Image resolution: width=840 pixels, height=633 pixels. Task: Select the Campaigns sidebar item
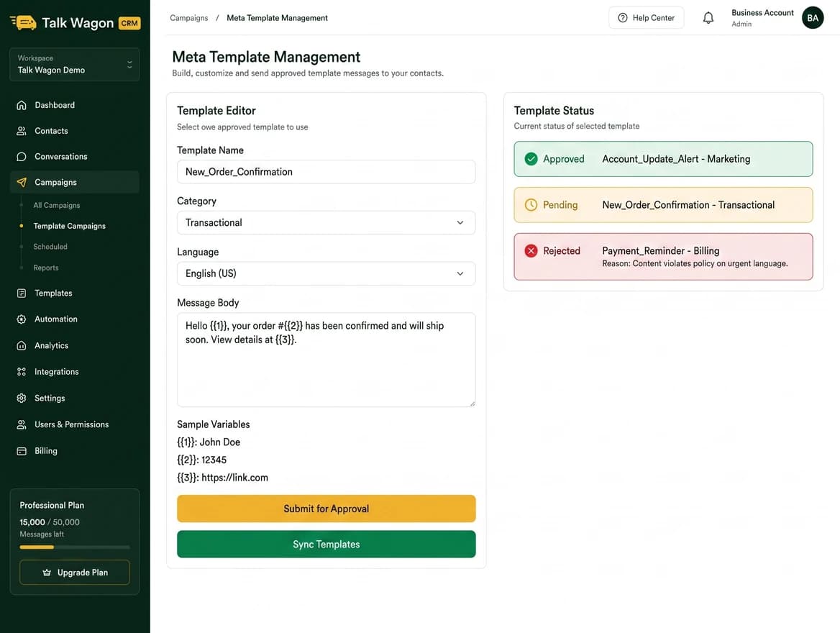75,182
